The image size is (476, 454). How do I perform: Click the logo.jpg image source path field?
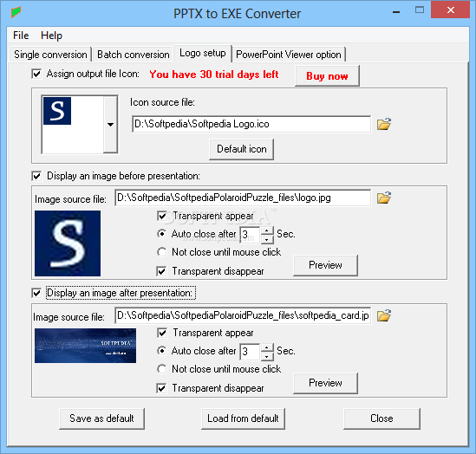pyautogui.click(x=243, y=198)
